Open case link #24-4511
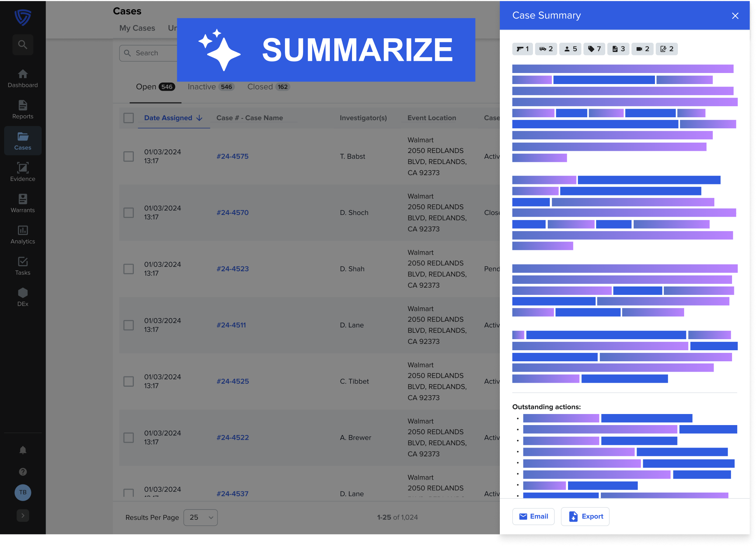The width and height of the screenshot is (756, 546). (x=231, y=325)
